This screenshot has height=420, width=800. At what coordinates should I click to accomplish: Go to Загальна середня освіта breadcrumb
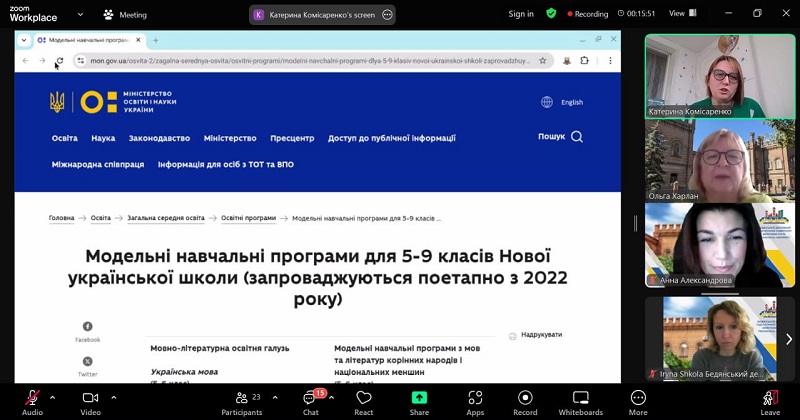pos(166,218)
